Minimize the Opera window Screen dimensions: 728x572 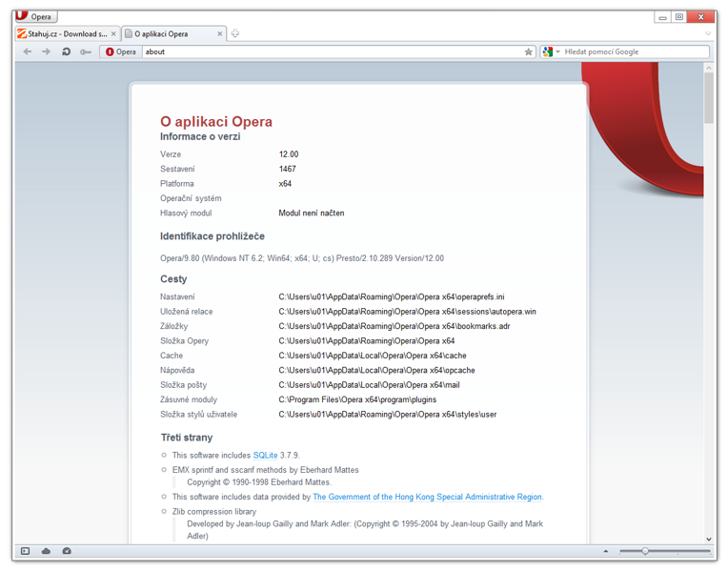coord(663,17)
